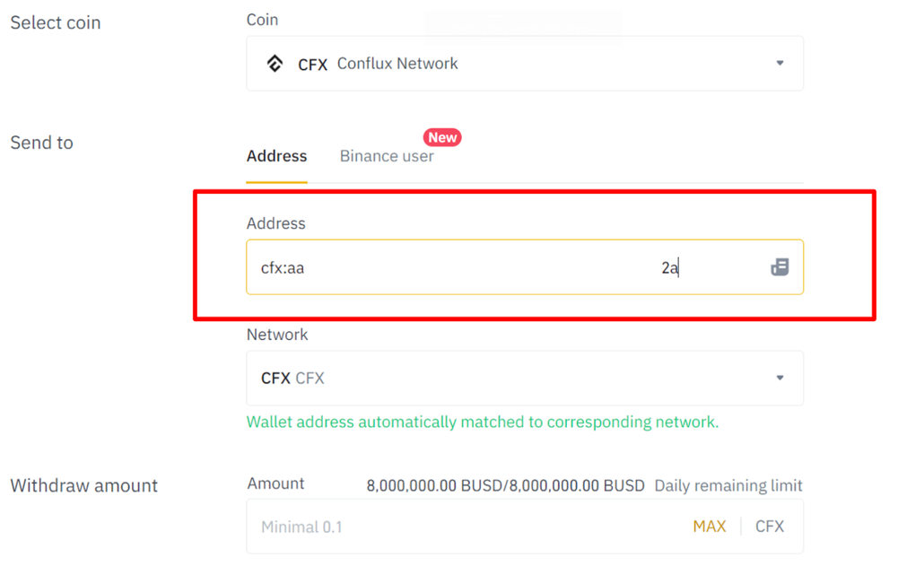Click the dropdown arrow on the Network selector

point(780,378)
